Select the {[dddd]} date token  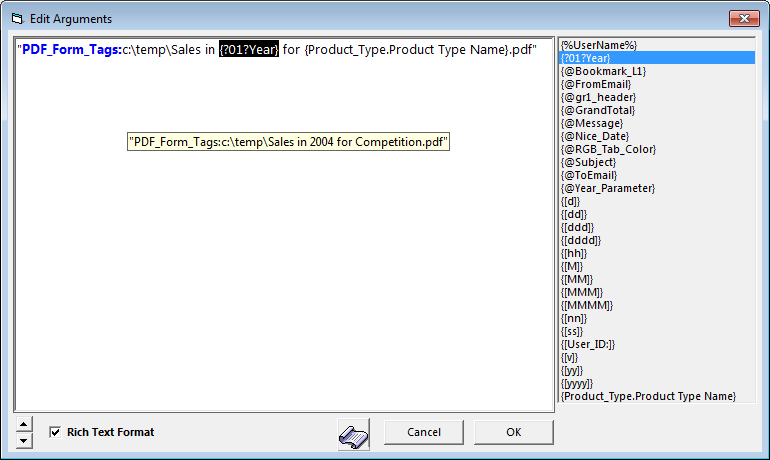(x=657, y=240)
